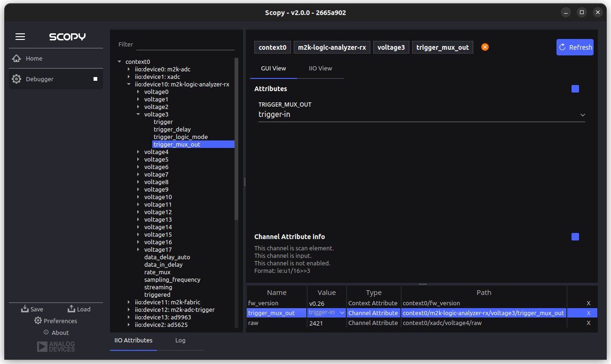Select the triggered attribute

(157, 294)
